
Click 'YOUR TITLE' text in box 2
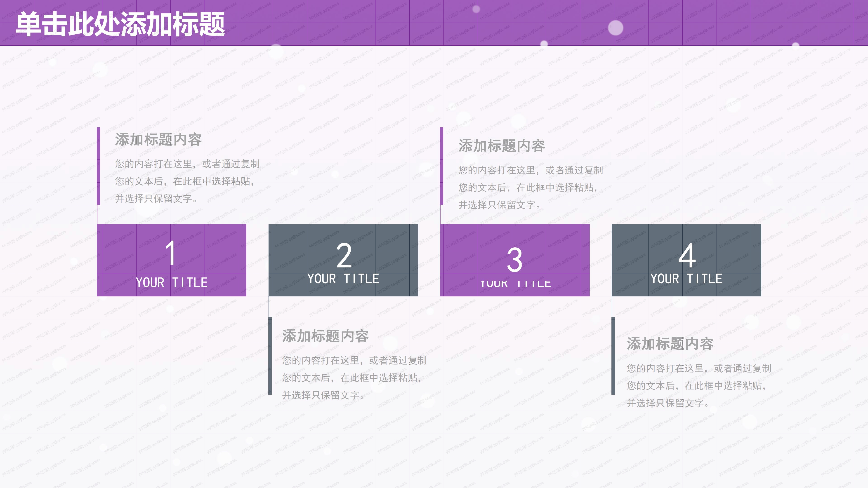(343, 279)
